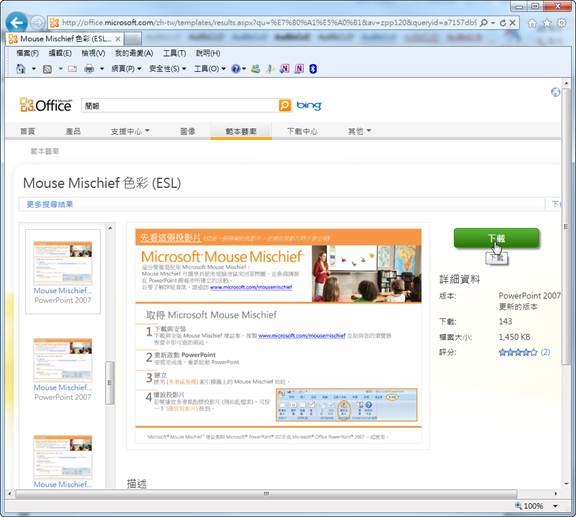Click the RSS feeds icon in command bar

tap(47, 69)
